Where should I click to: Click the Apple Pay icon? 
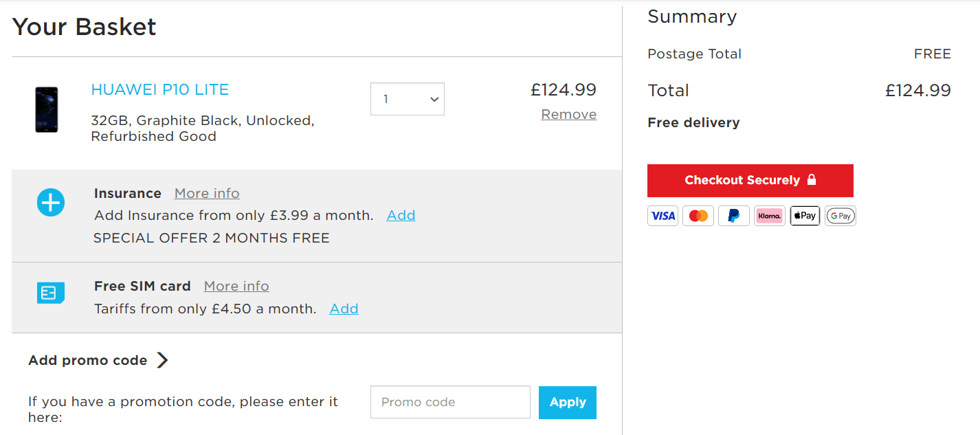[805, 216]
